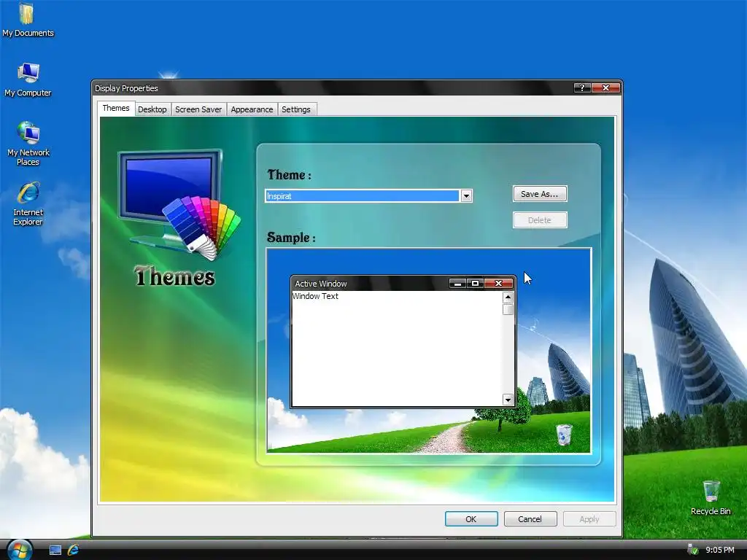
Task: Click the Save As... button
Action: click(x=540, y=194)
